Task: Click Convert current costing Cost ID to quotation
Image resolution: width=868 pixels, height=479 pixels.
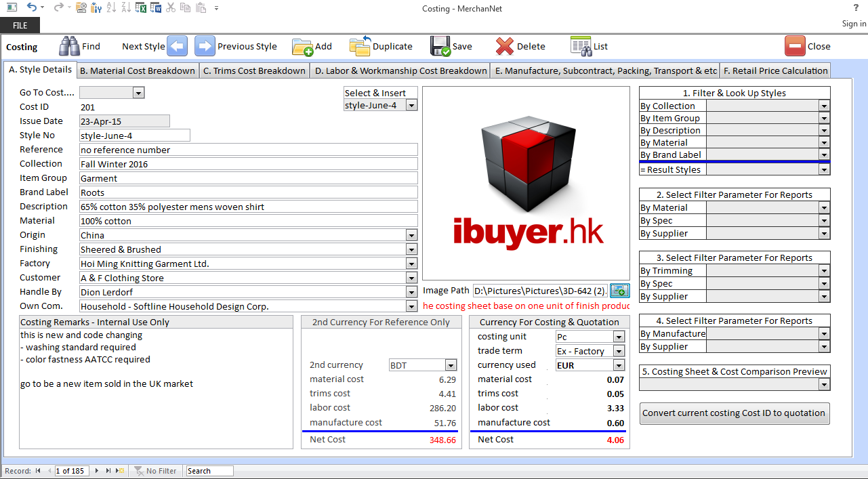Action: click(735, 413)
